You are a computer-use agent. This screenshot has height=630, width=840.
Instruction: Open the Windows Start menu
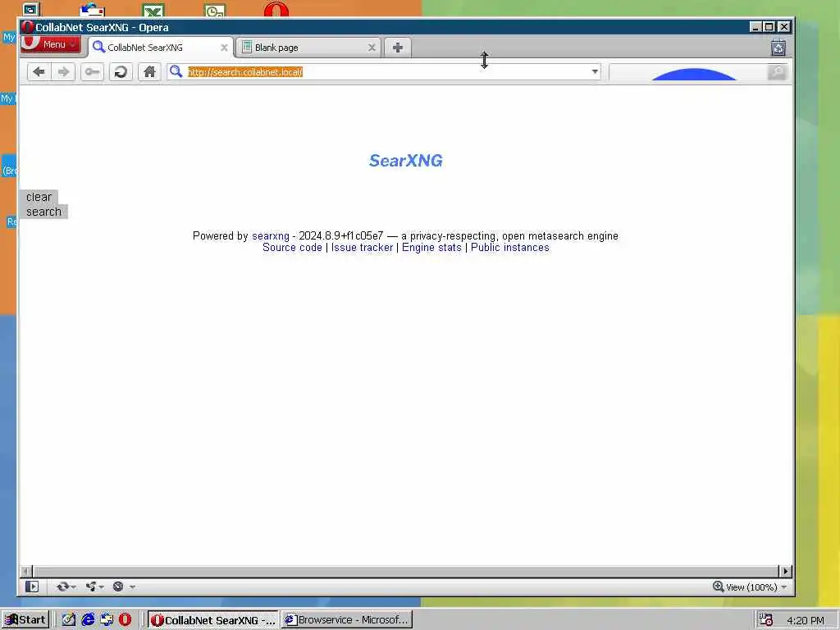(25, 620)
